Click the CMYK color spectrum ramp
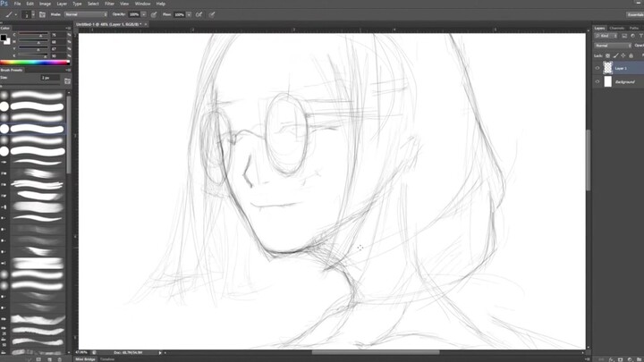This screenshot has height=362, width=644. point(35,63)
